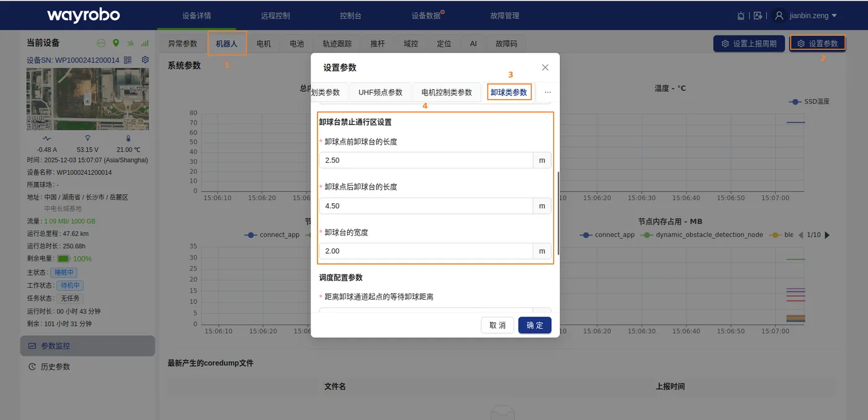Click the 卸球点前卸球台的长度 input field
Viewport: 868px width, 420px height.
coord(426,160)
